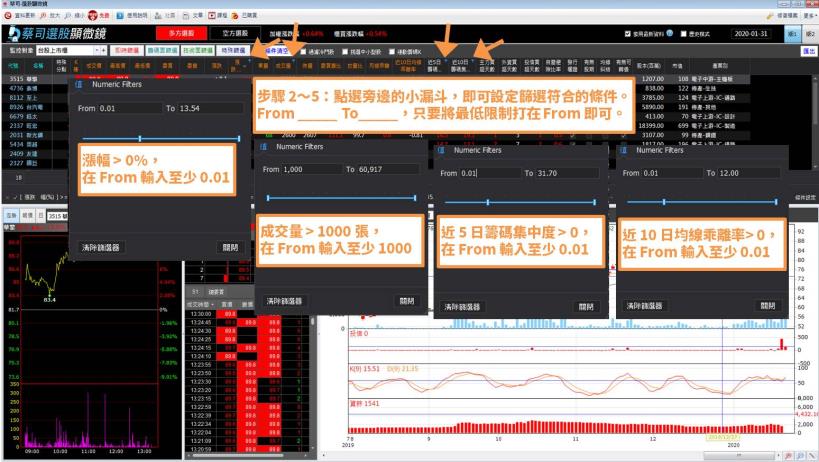
Task: Click 清除篩選器 in the 漲幅 filter popup
Action: (101, 247)
